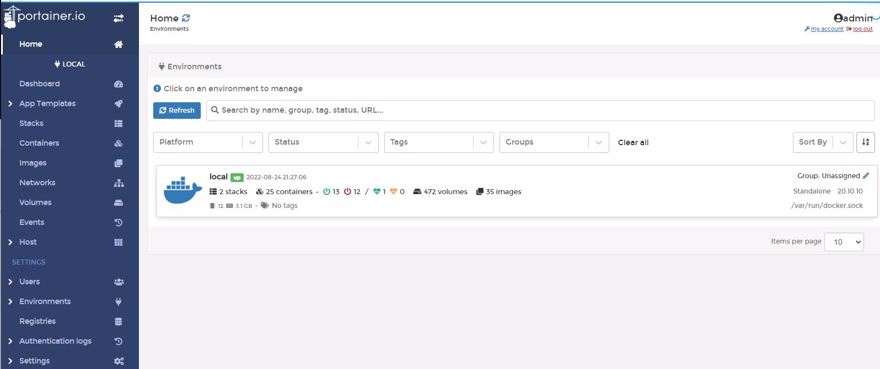
Task: Click the green up status badge
Action: coord(237,177)
